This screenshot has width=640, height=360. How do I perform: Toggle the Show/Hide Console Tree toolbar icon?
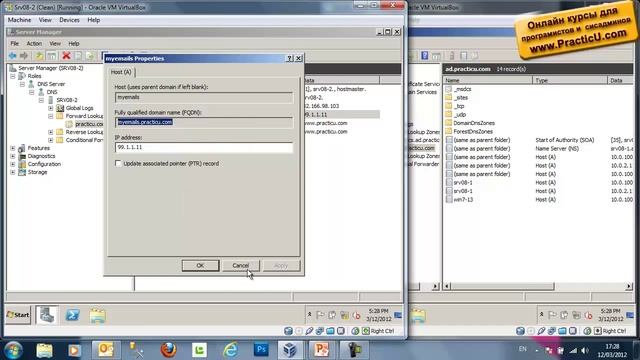pos(51,56)
